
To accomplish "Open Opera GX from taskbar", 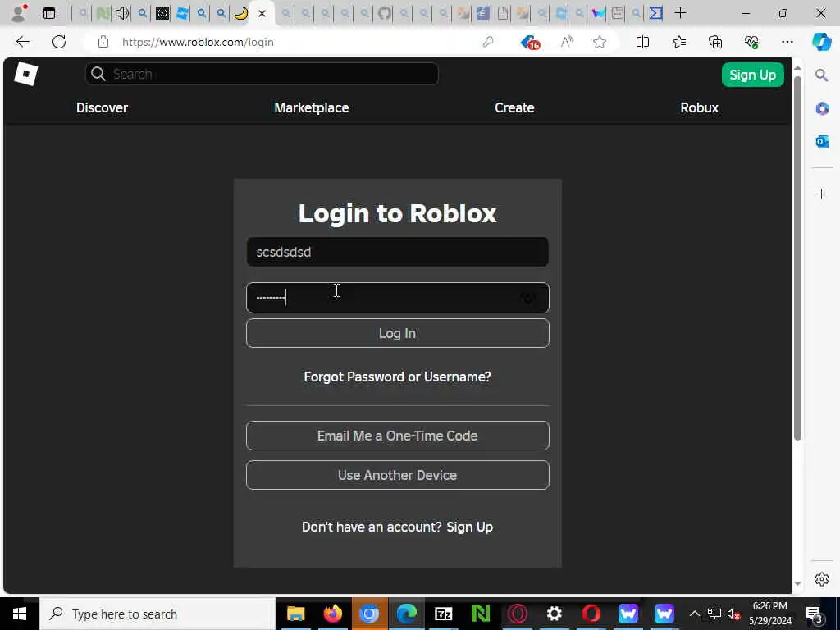I will pyautogui.click(x=518, y=614).
